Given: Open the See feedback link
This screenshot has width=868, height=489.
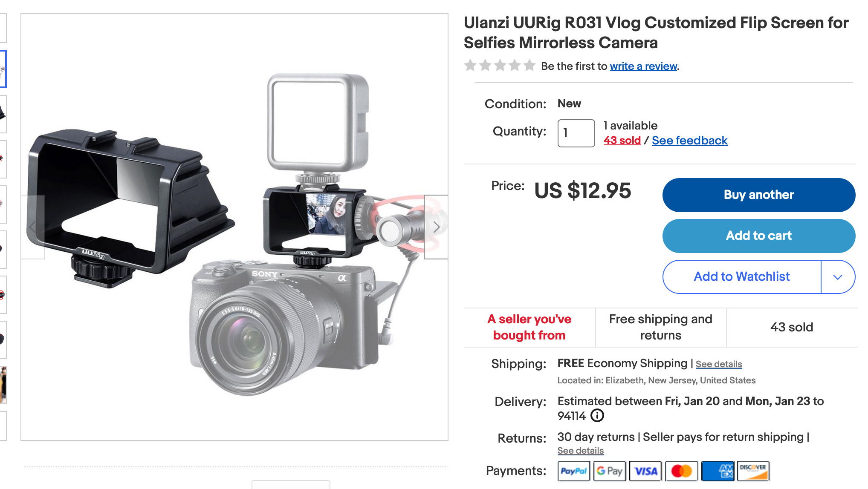Looking at the screenshot, I should tap(689, 141).
